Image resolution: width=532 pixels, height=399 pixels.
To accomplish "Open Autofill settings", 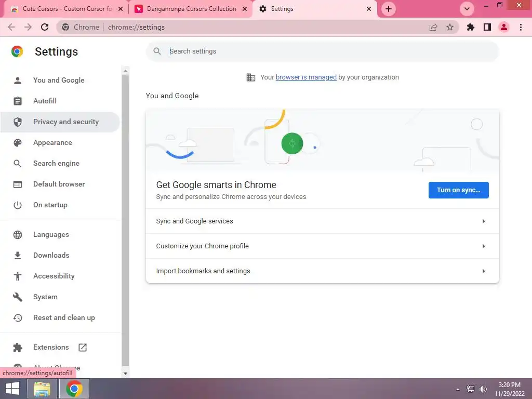I will (x=45, y=101).
